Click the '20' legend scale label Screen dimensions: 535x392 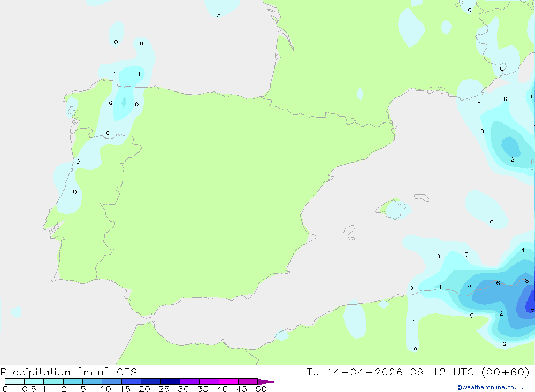tap(144, 389)
